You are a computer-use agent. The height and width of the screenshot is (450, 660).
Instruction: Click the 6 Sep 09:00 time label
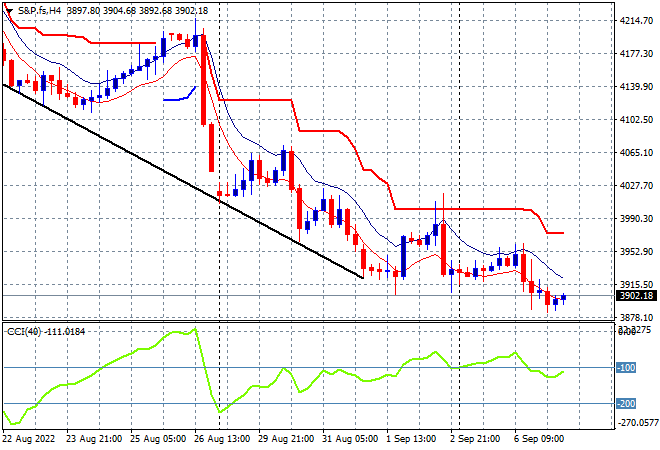click(x=539, y=439)
